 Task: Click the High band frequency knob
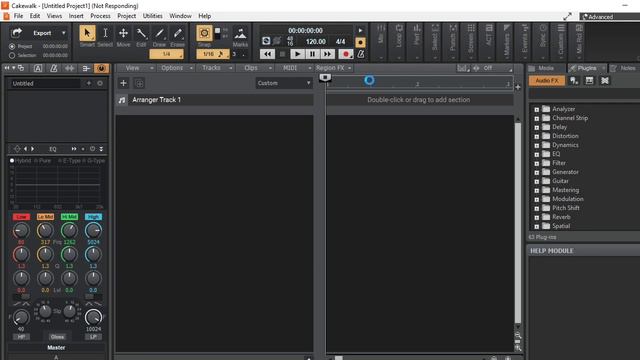click(93, 231)
